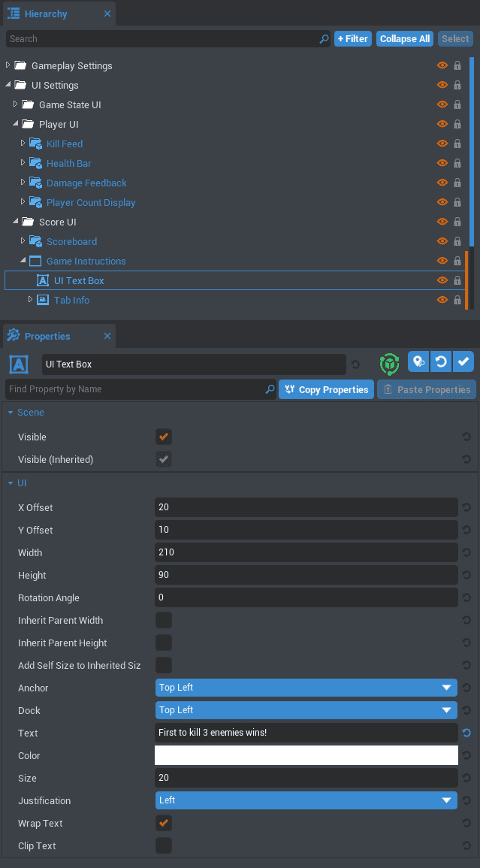Screen dimensions: 480x868
Task: Switch to the Hierarchy tab
Action: [x=46, y=14]
